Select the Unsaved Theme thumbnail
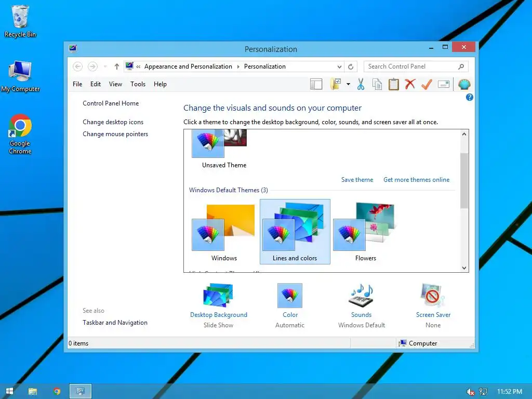Viewport: 532px width, 399px height. click(x=219, y=144)
